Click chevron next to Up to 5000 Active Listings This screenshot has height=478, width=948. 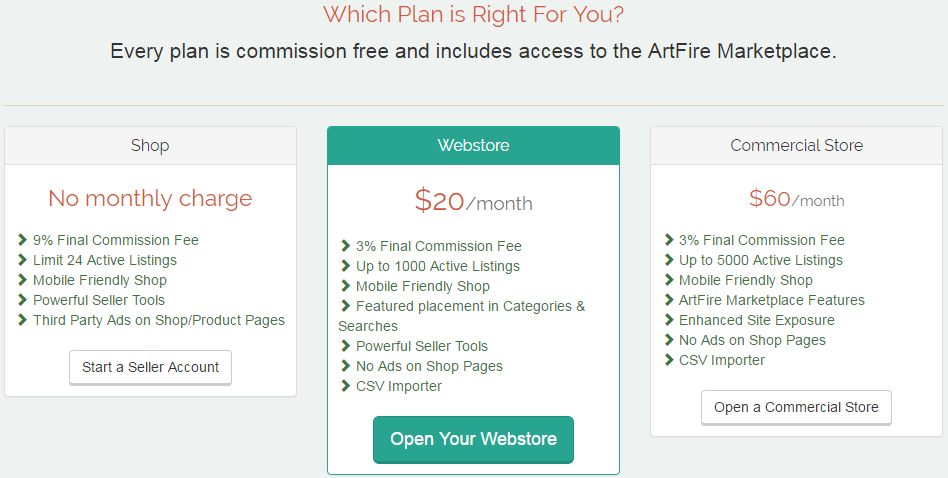(669, 260)
